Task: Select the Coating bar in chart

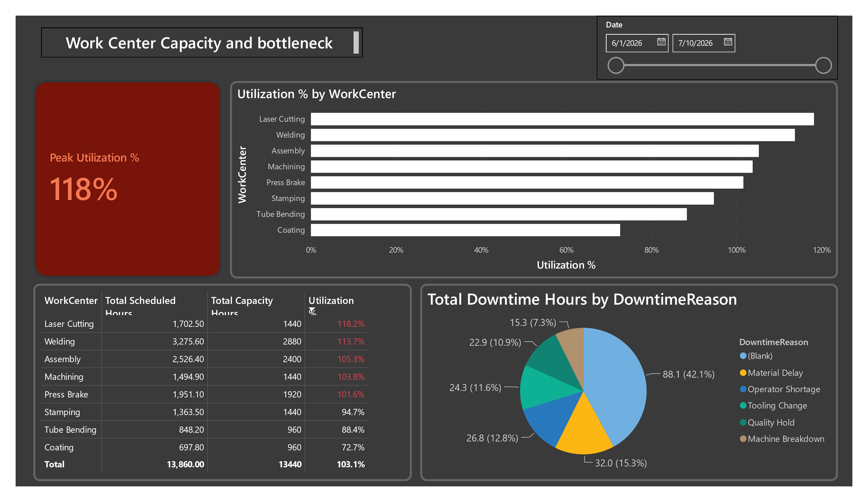Action: 465,230
